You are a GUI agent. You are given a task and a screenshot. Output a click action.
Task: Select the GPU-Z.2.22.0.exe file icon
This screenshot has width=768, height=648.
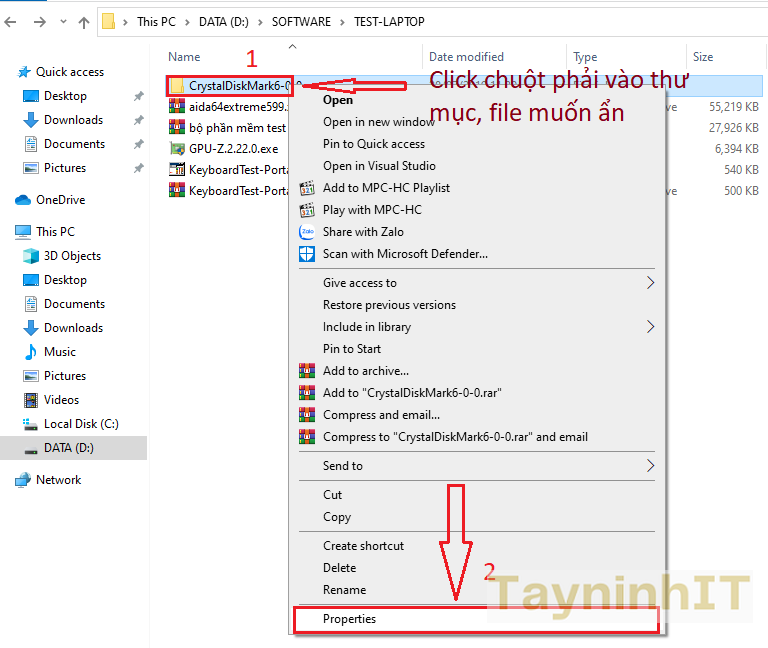pos(177,148)
